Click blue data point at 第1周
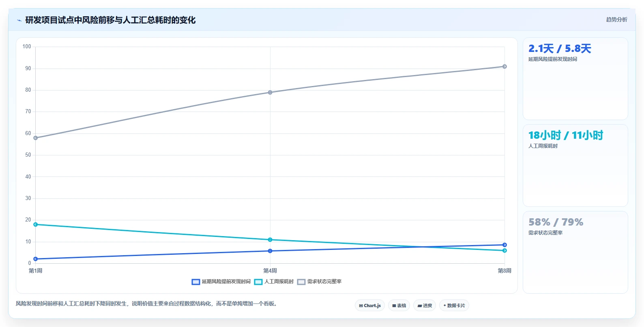644x327 pixels. pos(36,259)
